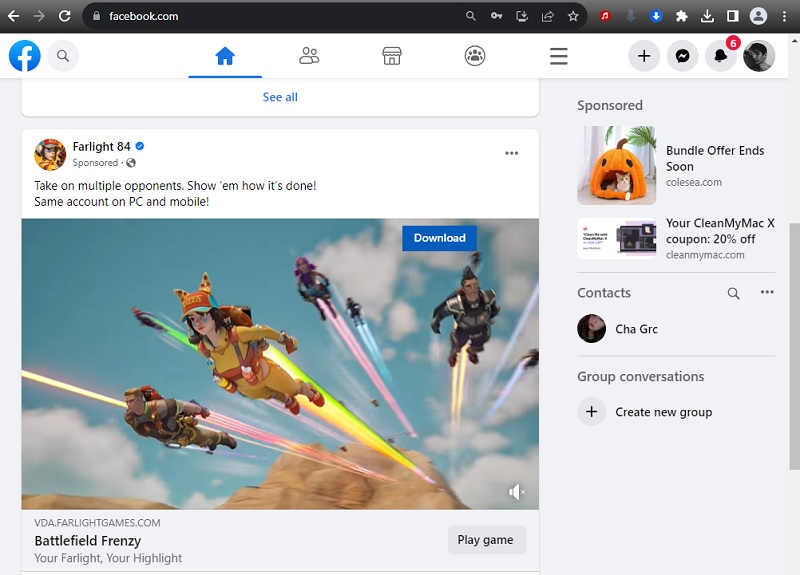This screenshot has width=800, height=575.
Task: Open the Create plus menu
Action: [644, 56]
